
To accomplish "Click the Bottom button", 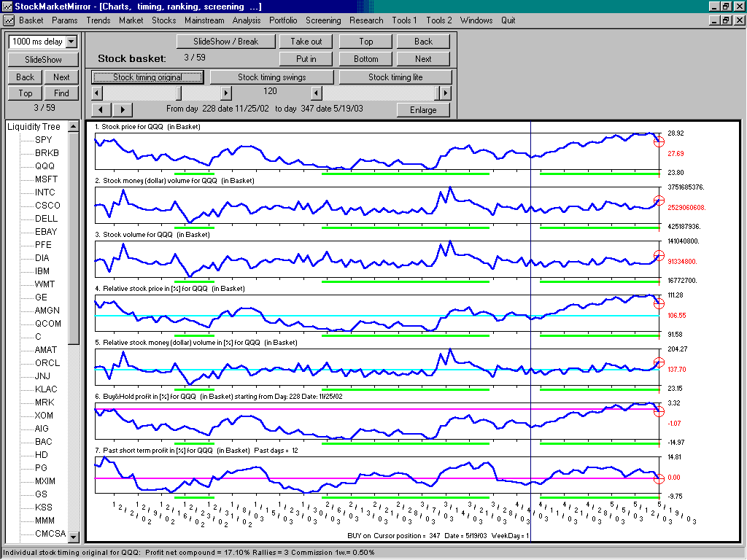I will pyautogui.click(x=366, y=59).
